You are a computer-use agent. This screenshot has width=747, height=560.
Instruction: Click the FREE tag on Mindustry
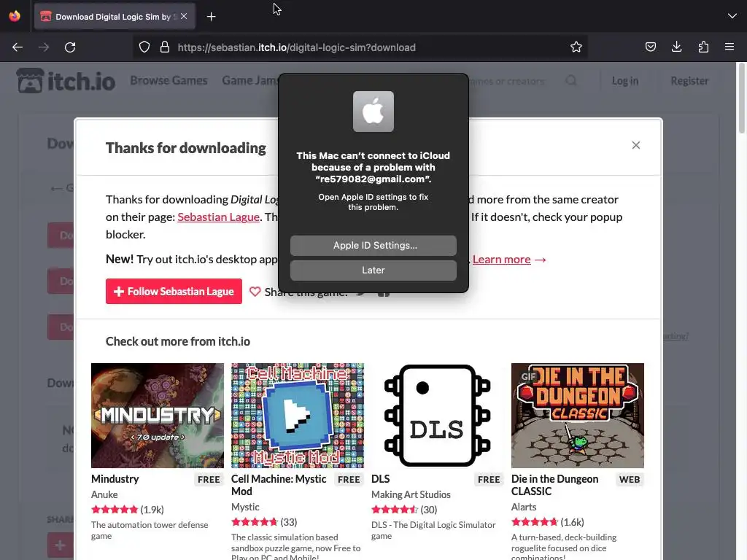point(209,480)
